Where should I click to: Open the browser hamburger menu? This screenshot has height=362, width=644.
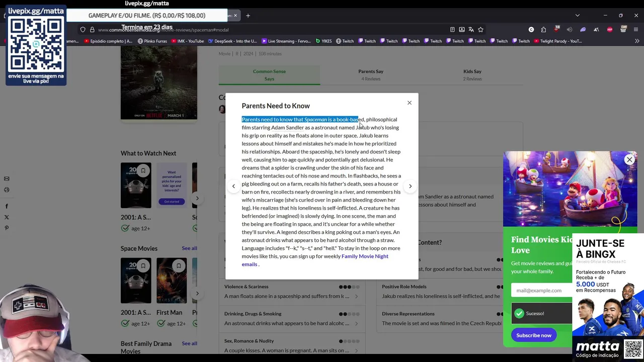[636, 30]
